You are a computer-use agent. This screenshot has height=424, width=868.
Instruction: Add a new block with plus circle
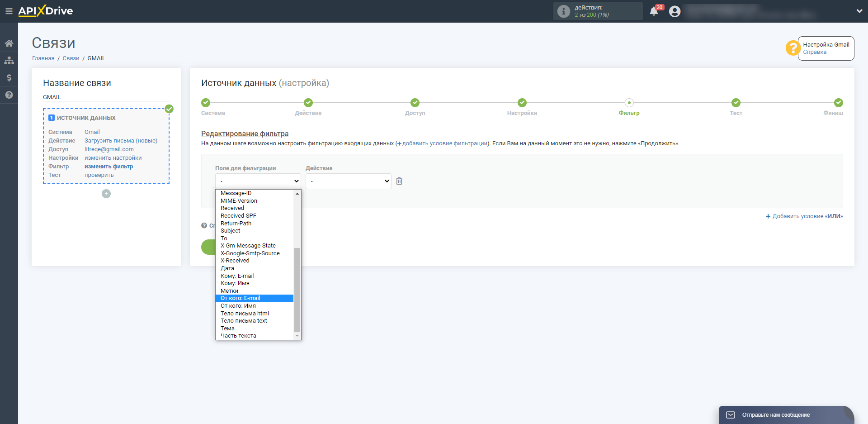(x=106, y=194)
